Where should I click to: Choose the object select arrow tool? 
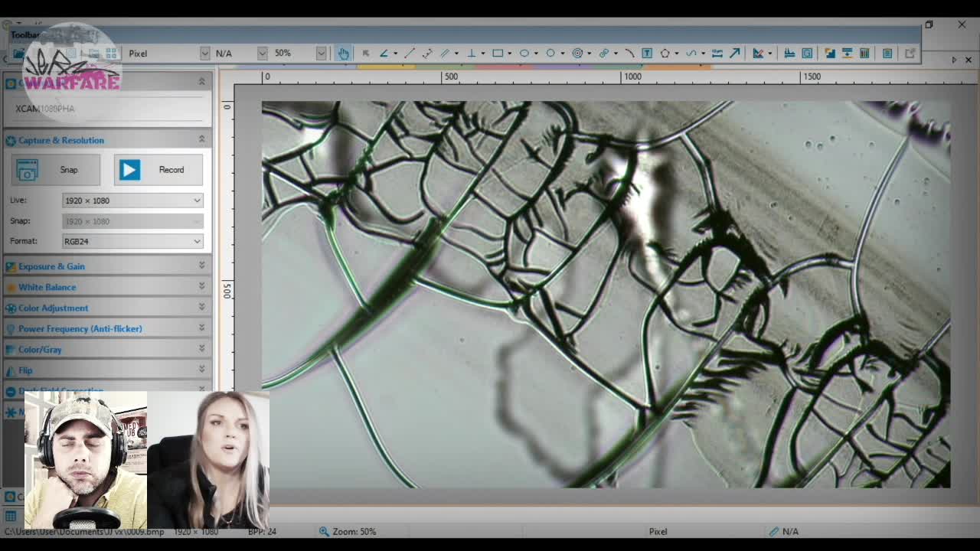(365, 53)
